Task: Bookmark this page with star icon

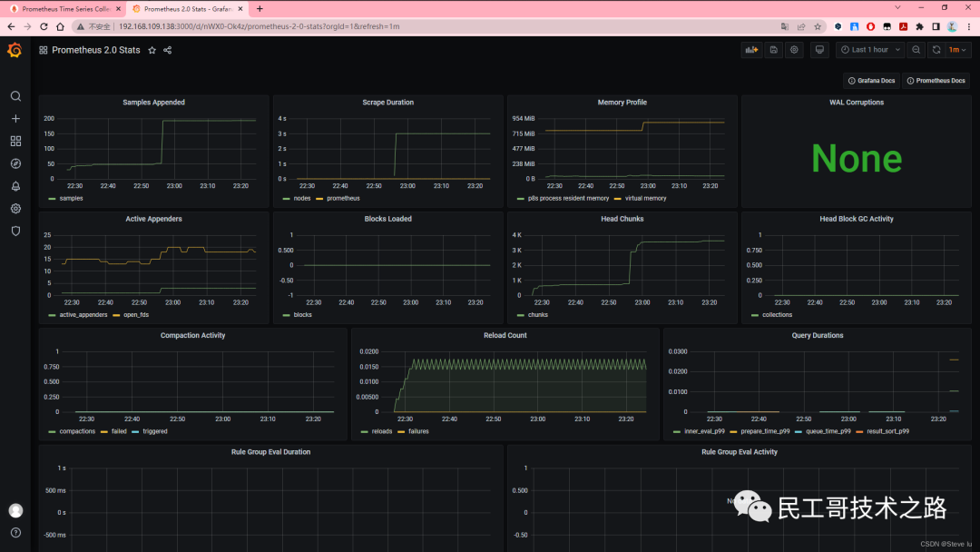Action: tap(818, 27)
